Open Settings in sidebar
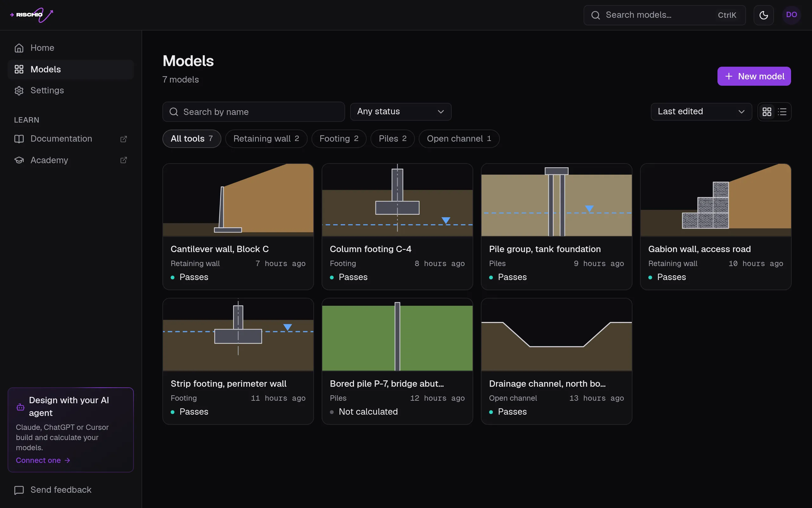 coord(71,91)
